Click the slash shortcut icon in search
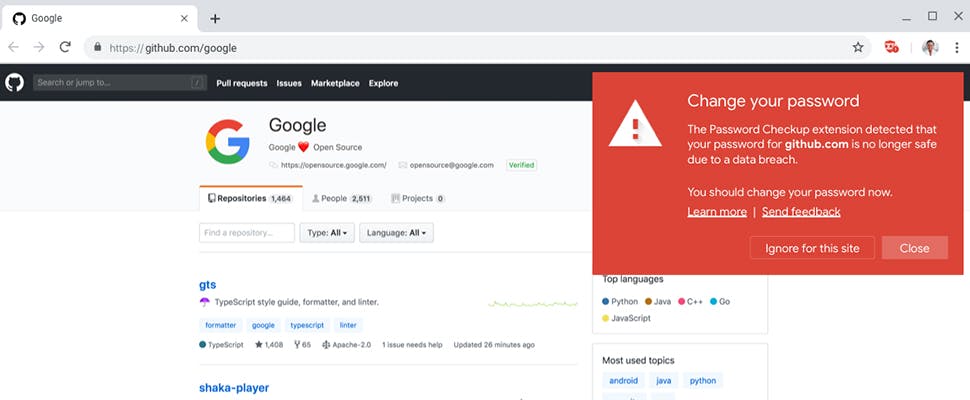The height and width of the screenshot is (400, 970). pyautogui.click(x=197, y=83)
